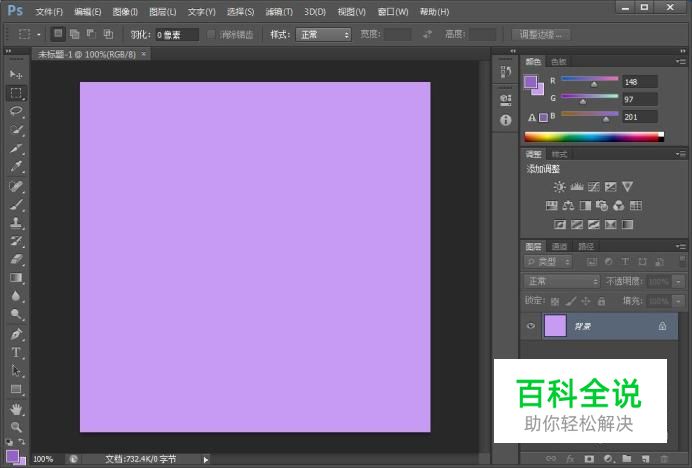692x468 pixels.
Task: Open the 图层(L) menu
Action: pos(162,12)
